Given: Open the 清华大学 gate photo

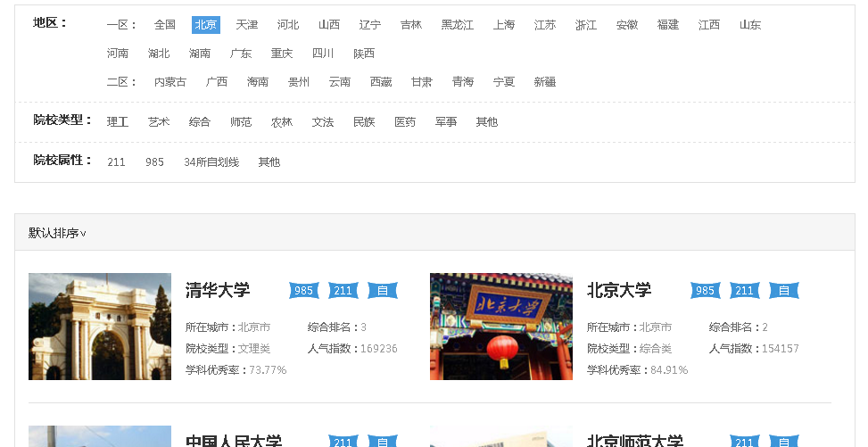Looking at the screenshot, I should coord(100,327).
